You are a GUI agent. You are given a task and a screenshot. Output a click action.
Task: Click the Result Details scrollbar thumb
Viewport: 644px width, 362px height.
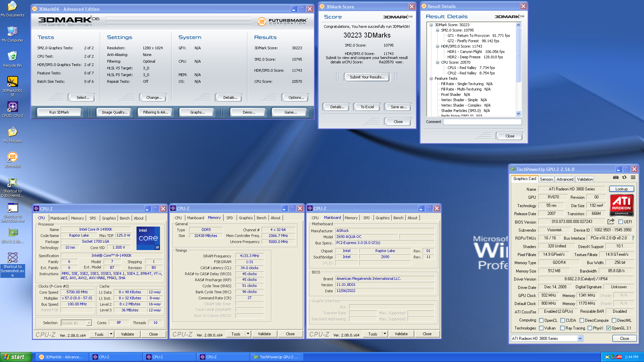[518, 55]
